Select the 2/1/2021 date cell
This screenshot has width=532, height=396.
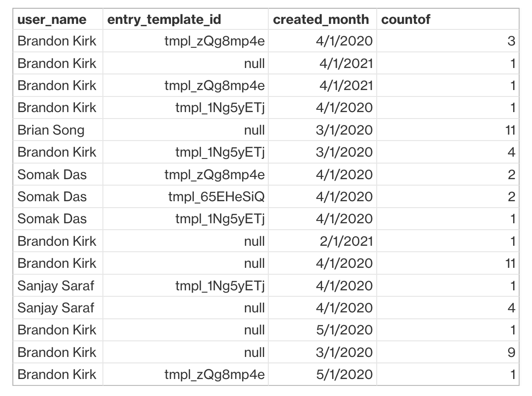pyautogui.click(x=323, y=241)
